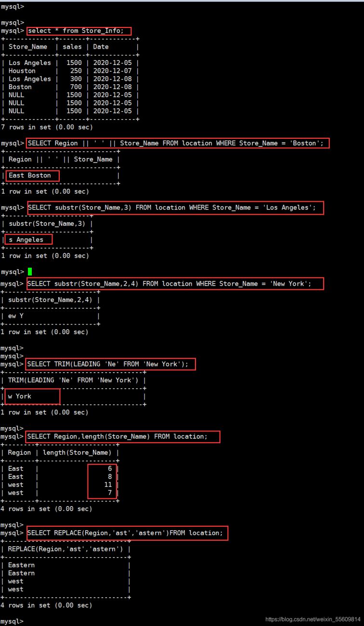
Task: Click the '7 rows in set' message
Action: pyautogui.click(x=47, y=127)
